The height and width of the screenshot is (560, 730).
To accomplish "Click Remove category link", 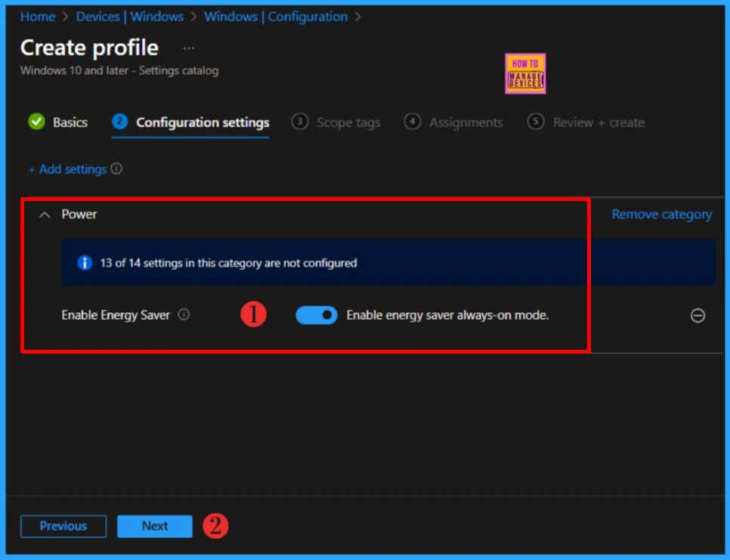I will [661, 215].
